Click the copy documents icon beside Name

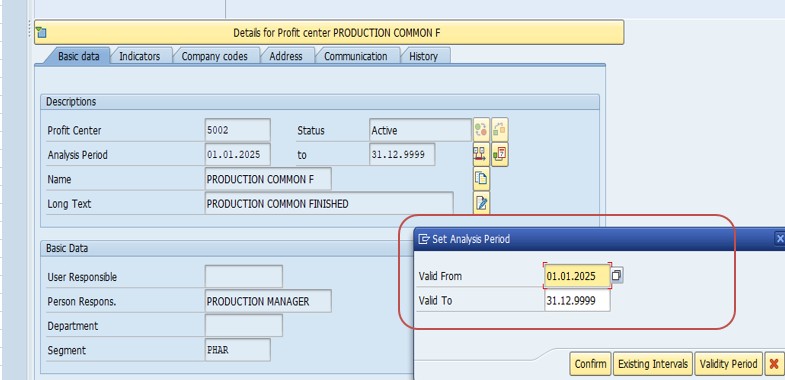[481, 179]
